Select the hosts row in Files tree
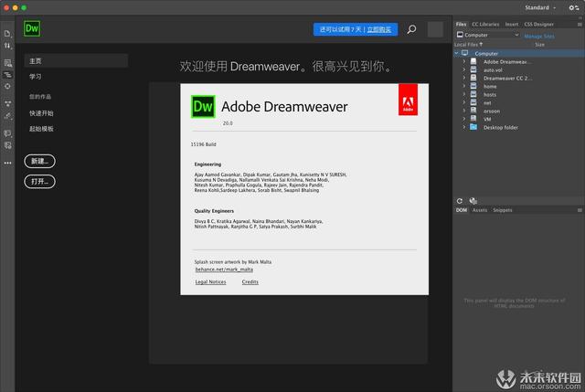The height and width of the screenshot is (392, 585). pos(518,94)
